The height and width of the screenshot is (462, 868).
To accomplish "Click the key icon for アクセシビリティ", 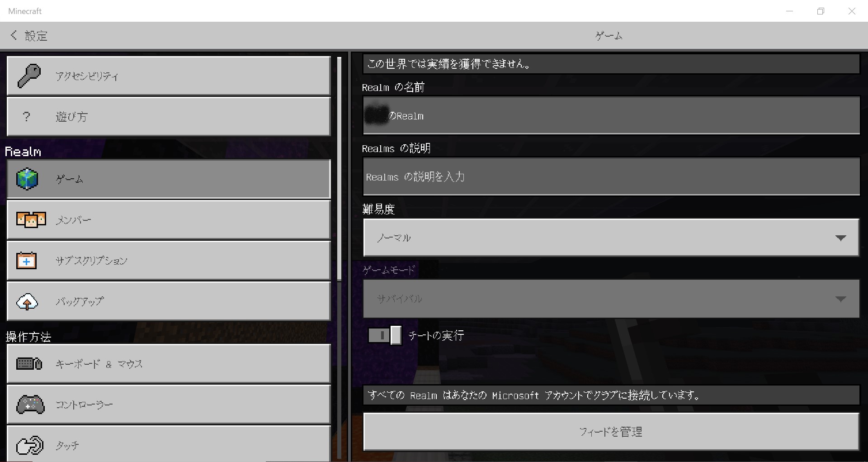I will click(x=29, y=76).
